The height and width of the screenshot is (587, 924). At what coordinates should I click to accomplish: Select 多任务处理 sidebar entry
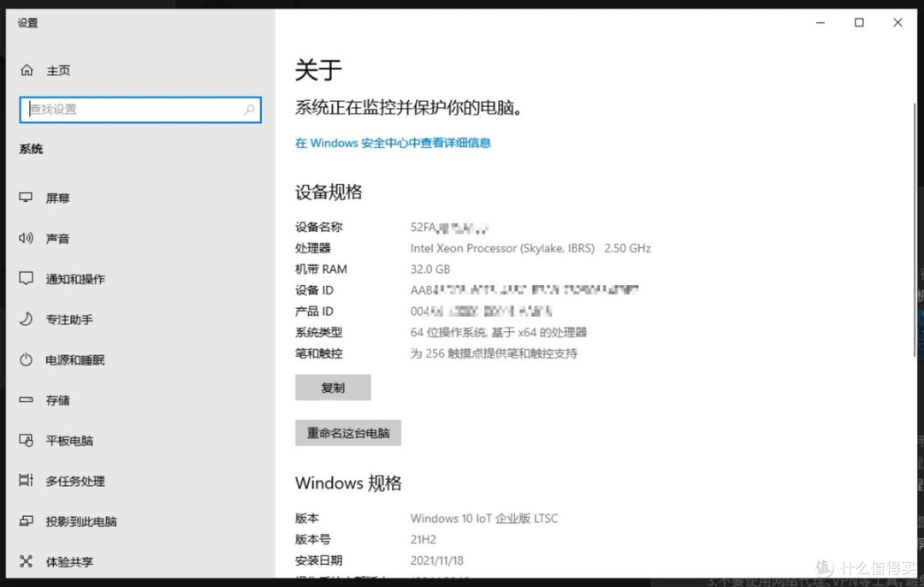point(75,481)
